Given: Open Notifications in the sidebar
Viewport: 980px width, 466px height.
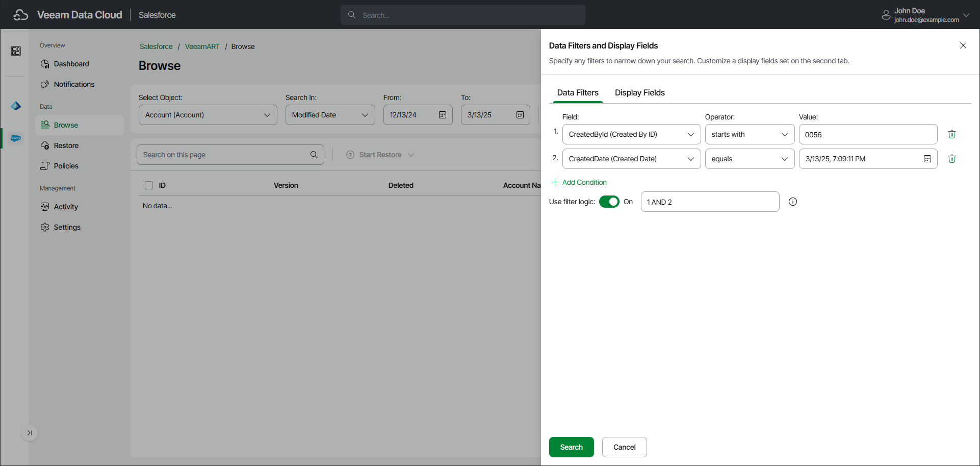Looking at the screenshot, I should [x=80, y=84].
